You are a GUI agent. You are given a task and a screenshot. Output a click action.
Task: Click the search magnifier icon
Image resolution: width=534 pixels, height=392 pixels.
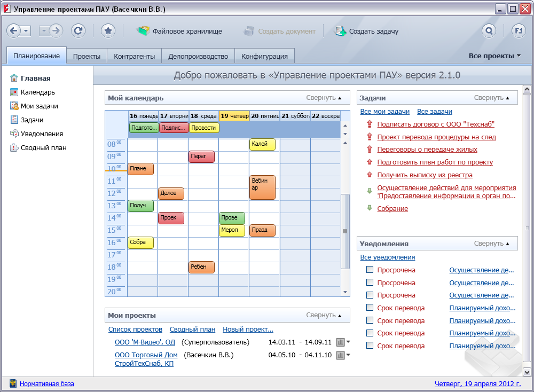(489, 31)
